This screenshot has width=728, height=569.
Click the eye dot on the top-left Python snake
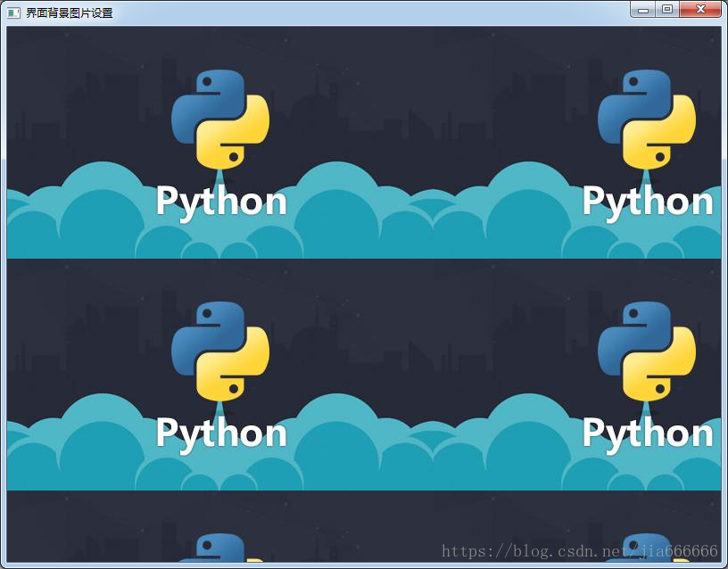point(206,82)
